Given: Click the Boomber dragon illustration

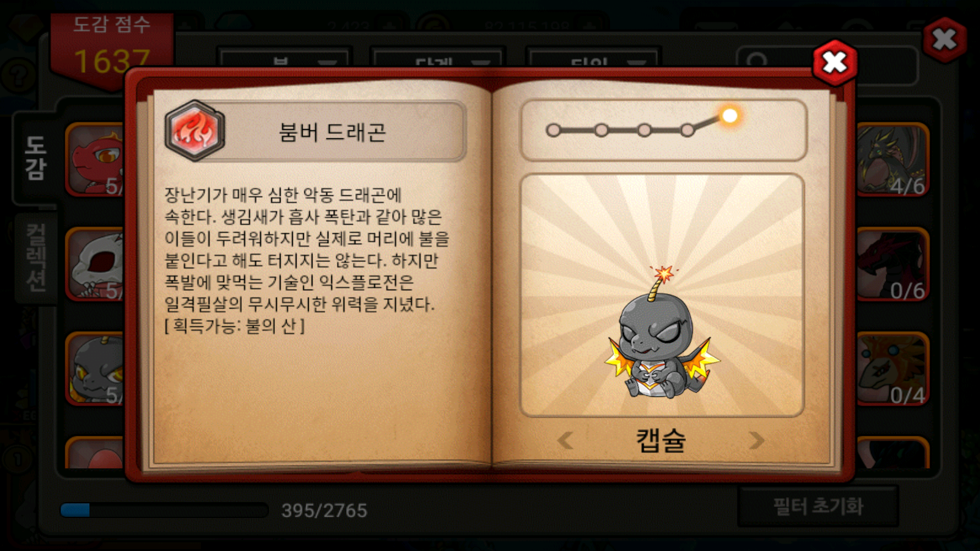Looking at the screenshot, I should tap(661, 333).
